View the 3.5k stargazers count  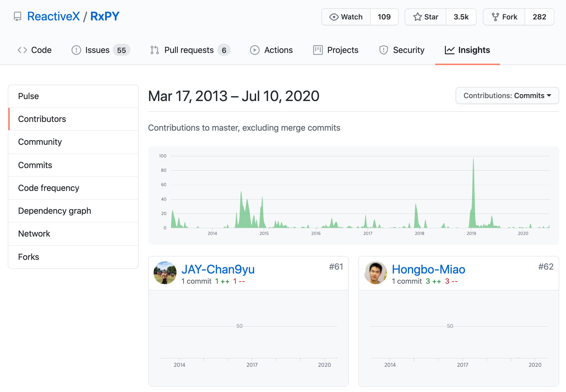click(461, 17)
